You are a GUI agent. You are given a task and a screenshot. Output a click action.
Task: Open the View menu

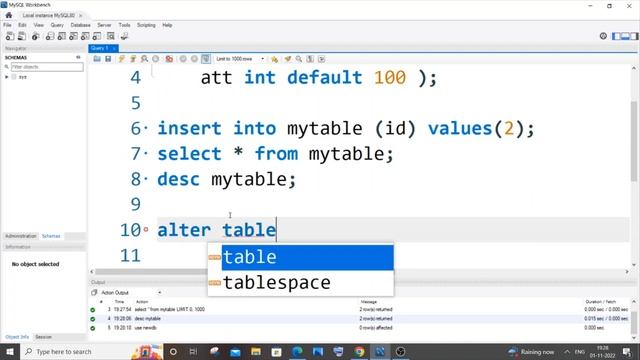38,25
